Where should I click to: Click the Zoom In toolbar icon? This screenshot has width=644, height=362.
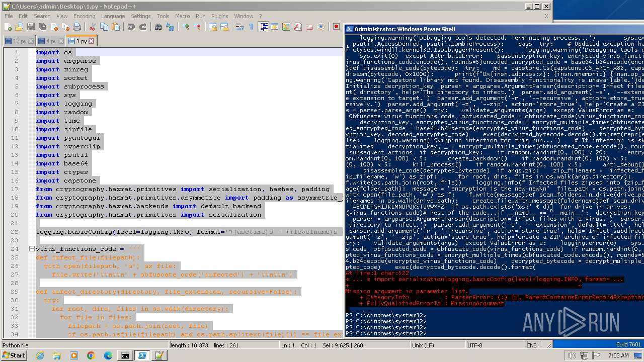186,27
